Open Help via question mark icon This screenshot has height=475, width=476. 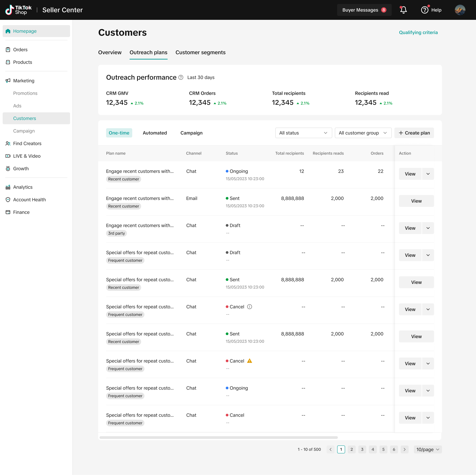[424, 10]
